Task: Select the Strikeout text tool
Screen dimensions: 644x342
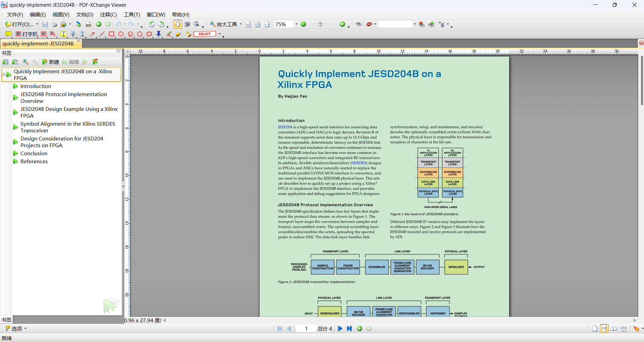Action: point(73,34)
